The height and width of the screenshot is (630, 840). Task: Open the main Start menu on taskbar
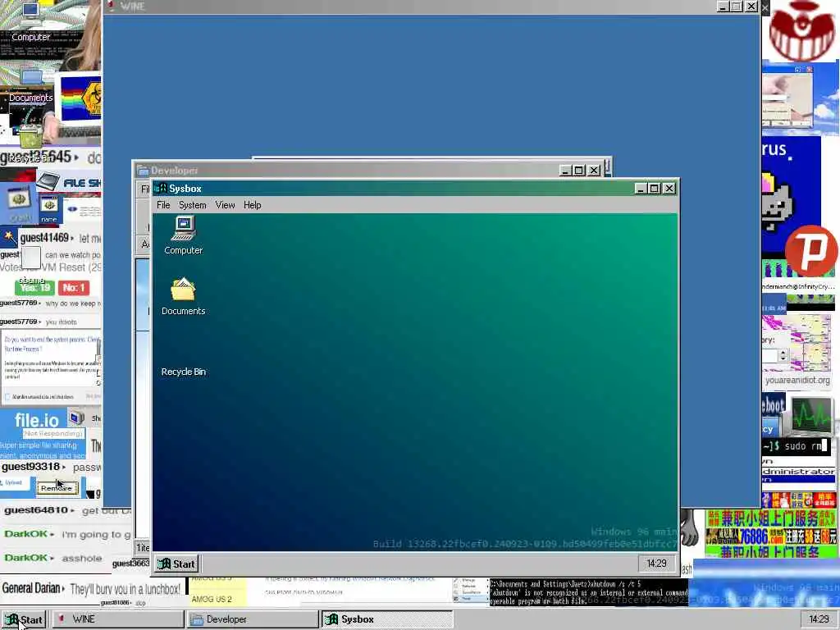(24, 619)
